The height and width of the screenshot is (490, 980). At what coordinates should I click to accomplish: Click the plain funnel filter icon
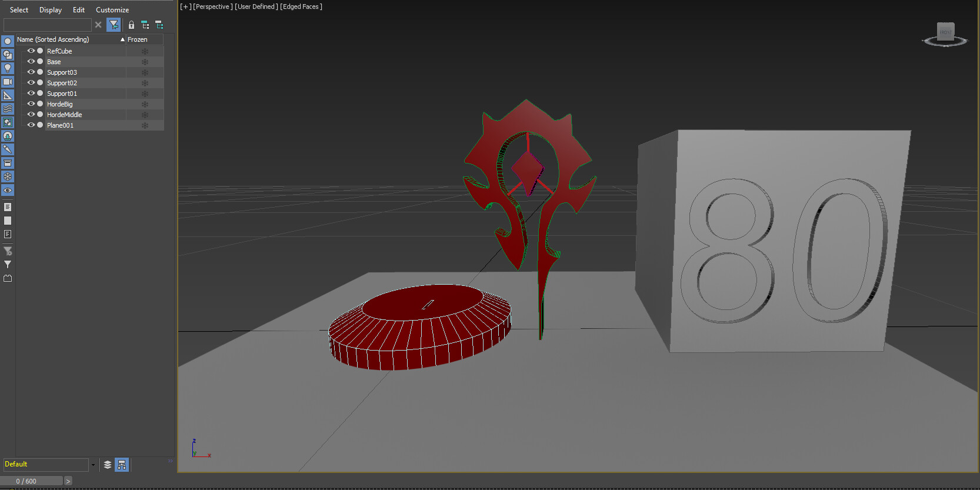(x=8, y=265)
